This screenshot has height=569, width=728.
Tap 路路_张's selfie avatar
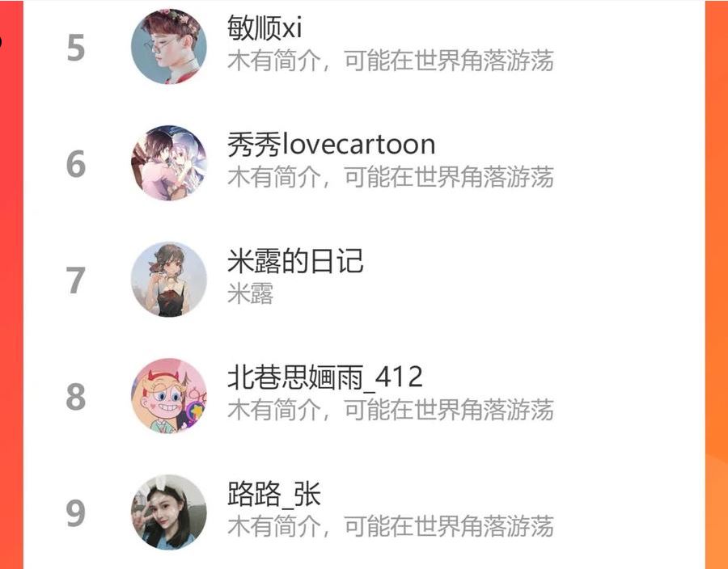tap(169, 512)
